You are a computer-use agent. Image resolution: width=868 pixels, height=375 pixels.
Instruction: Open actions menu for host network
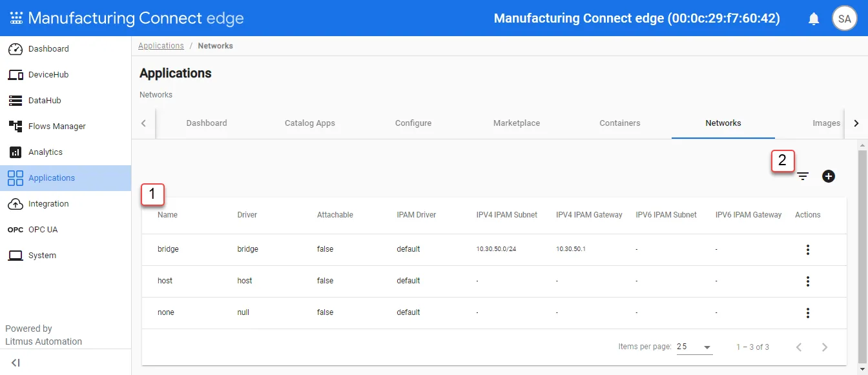808,281
